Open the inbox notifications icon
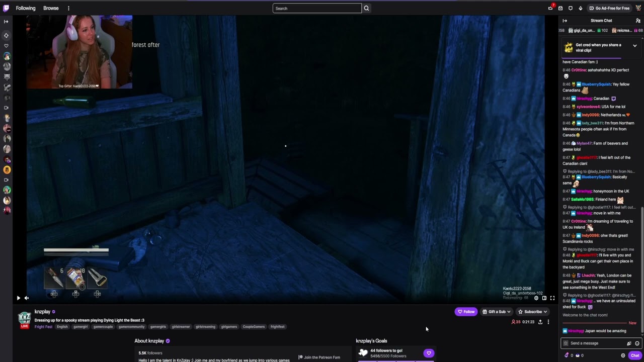 (x=560, y=8)
